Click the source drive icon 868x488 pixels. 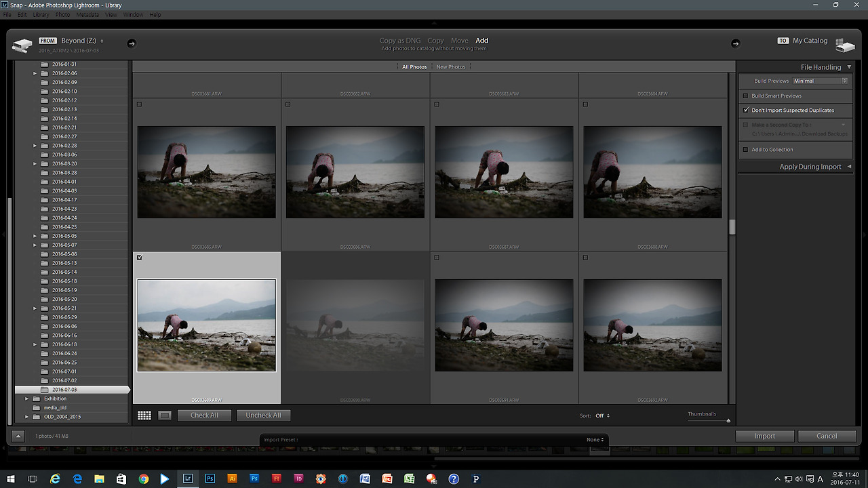pos(22,45)
